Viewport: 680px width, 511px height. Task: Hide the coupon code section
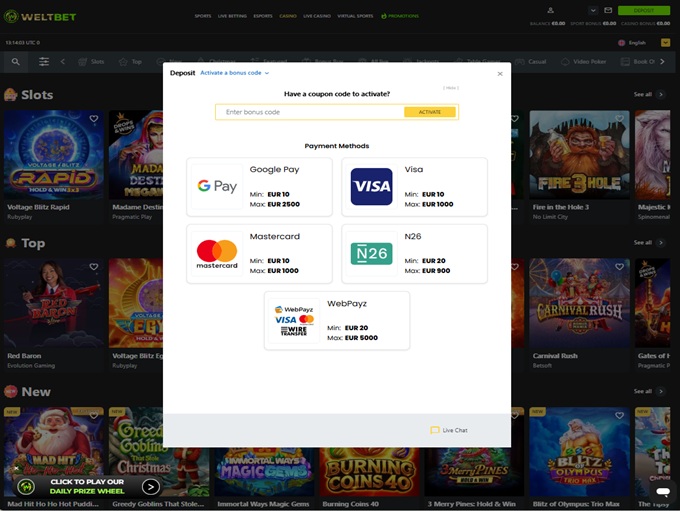click(x=451, y=88)
